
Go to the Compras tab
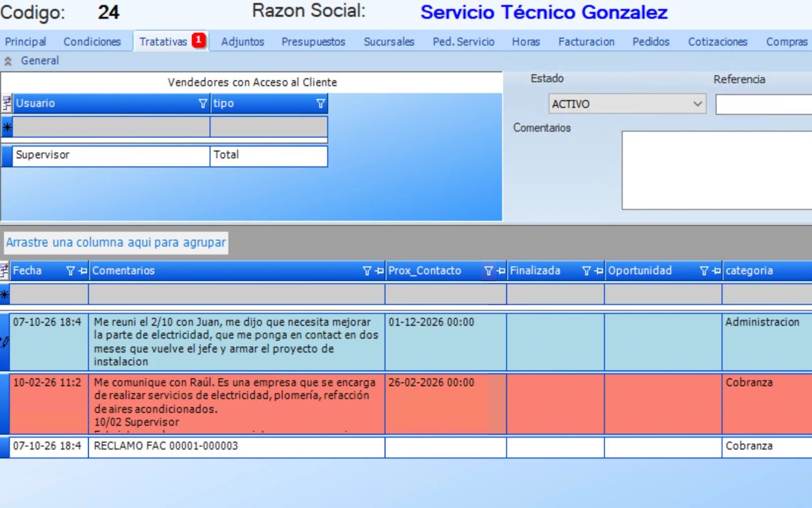coord(787,42)
